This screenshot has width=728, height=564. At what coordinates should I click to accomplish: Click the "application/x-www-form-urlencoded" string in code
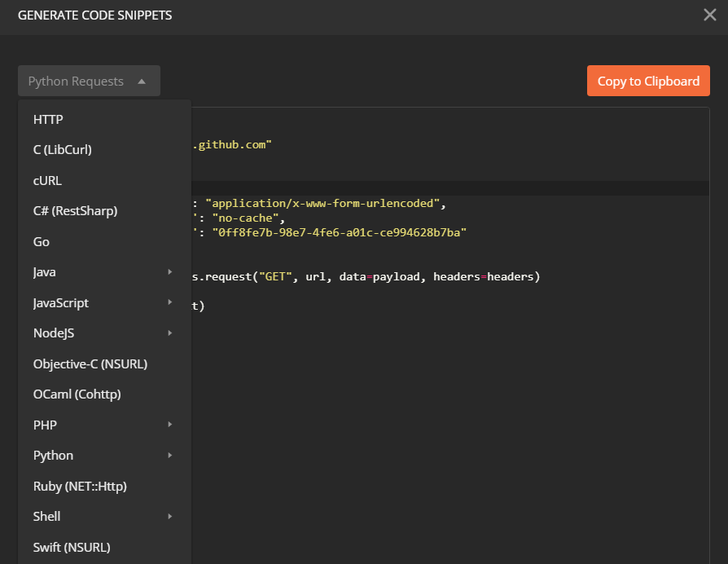click(322, 204)
